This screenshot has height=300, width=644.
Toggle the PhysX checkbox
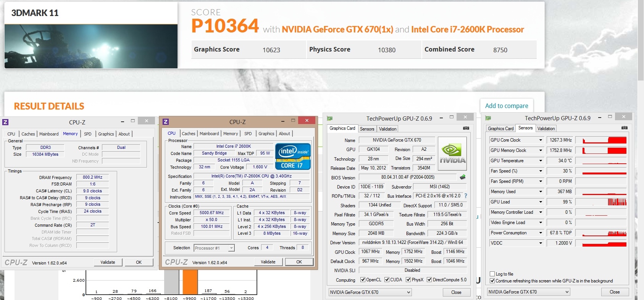[408, 280]
